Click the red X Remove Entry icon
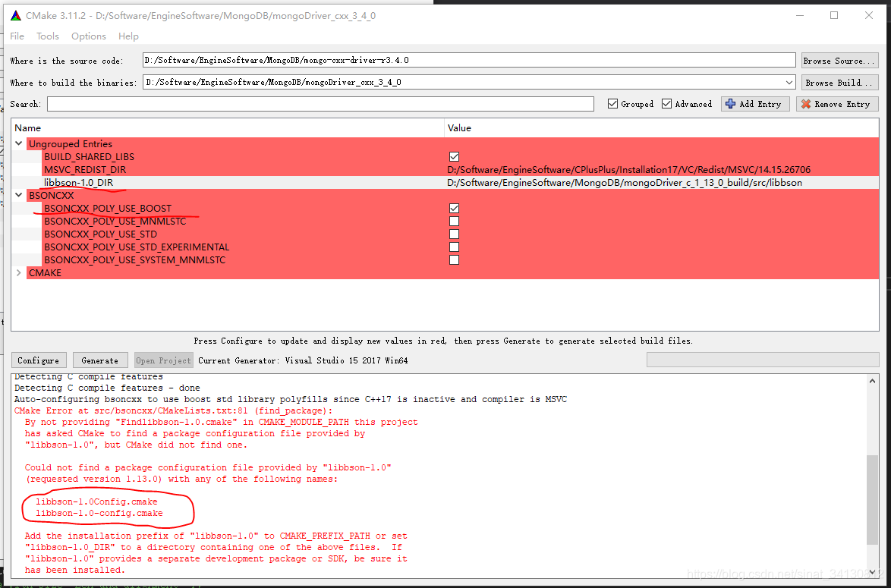891x588 pixels. pyautogui.click(x=806, y=104)
